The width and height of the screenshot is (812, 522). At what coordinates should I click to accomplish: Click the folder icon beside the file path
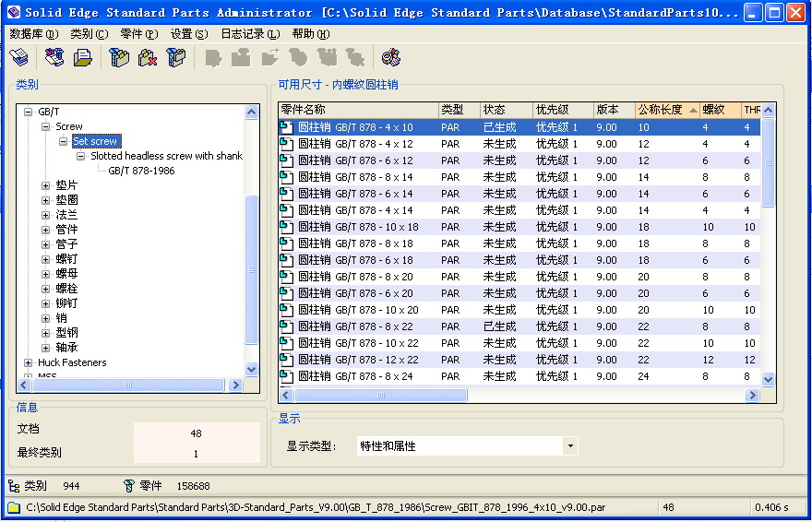click(x=14, y=507)
